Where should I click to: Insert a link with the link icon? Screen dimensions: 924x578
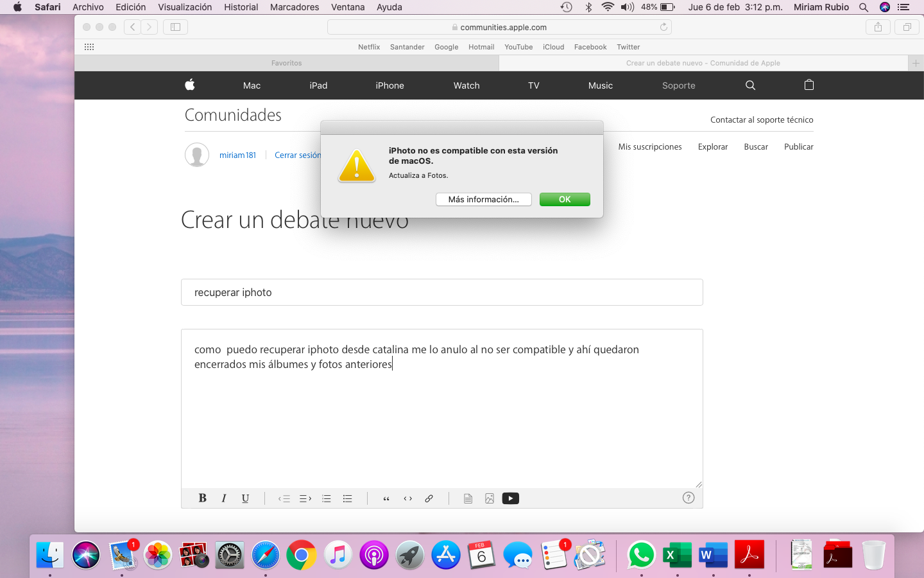429,498
